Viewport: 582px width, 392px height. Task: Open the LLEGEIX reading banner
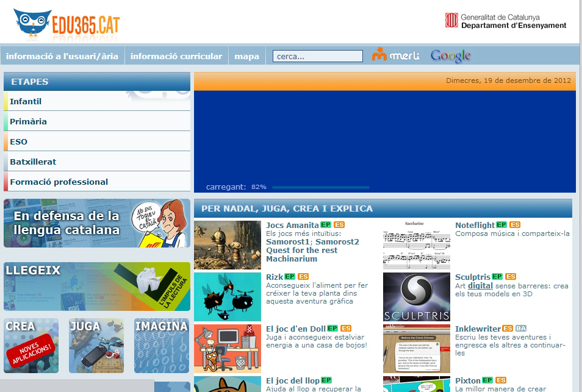coord(97,287)
